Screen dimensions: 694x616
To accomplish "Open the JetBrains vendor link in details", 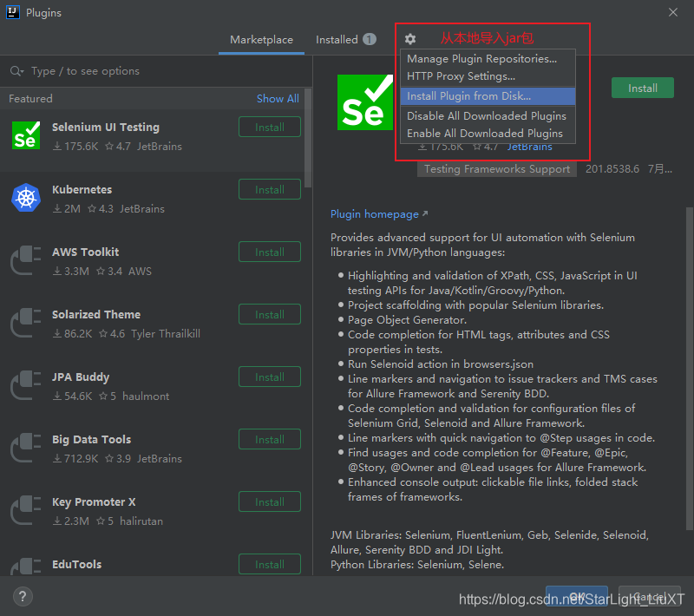I will pyautogui.click(x=529, y=147).
